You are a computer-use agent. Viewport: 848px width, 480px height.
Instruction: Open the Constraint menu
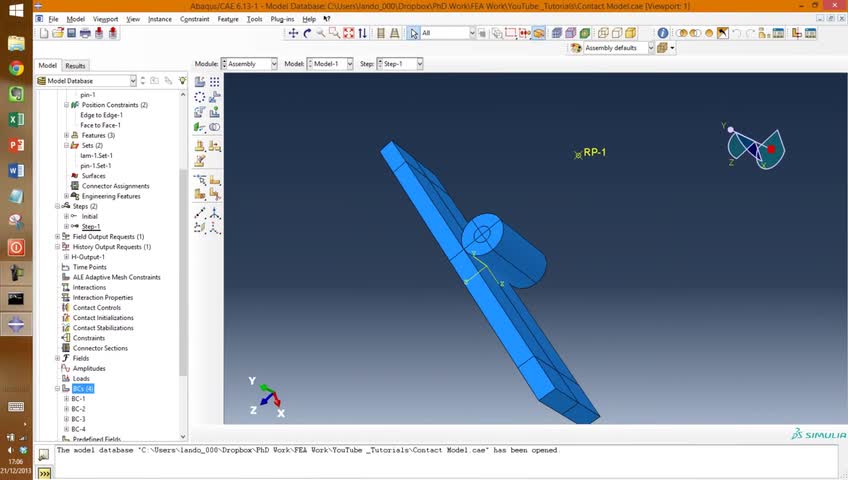point(195,19)
